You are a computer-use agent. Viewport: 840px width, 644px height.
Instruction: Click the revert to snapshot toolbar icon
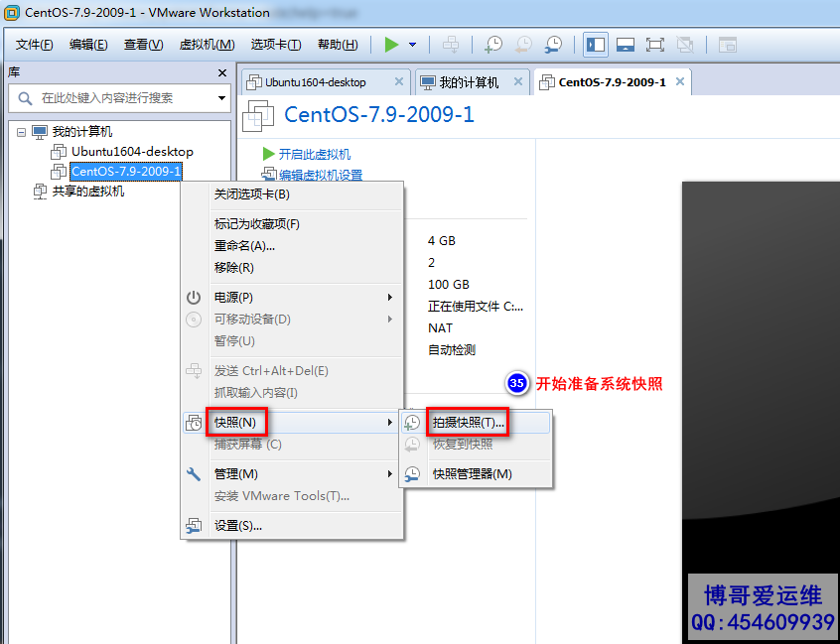[523, 45]
